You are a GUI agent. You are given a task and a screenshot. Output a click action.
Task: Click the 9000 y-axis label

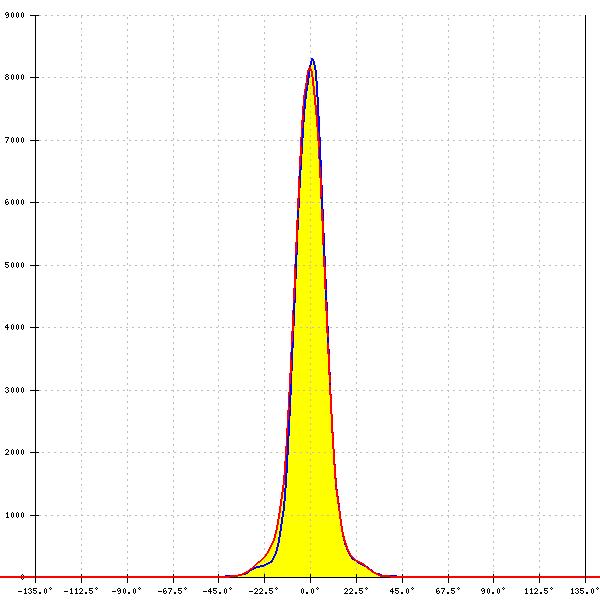(x=14, y=15)
